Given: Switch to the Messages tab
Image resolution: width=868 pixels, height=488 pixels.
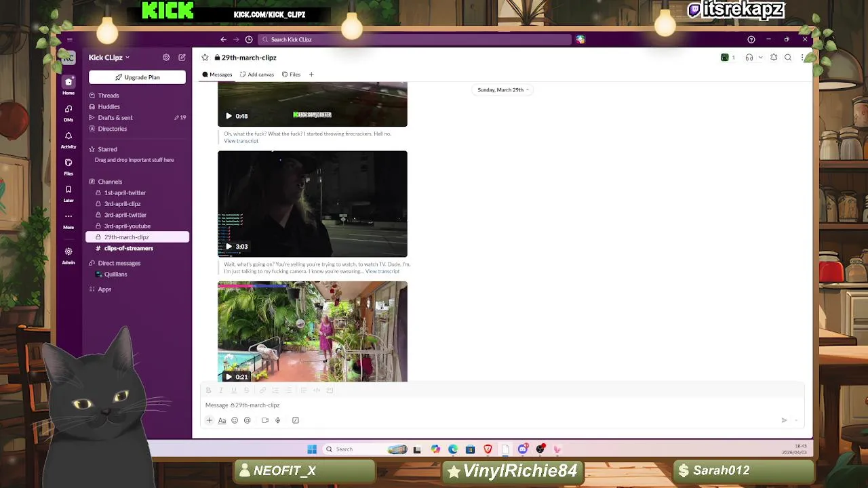Looking at the screenshot, I should [x=217, y=75].
